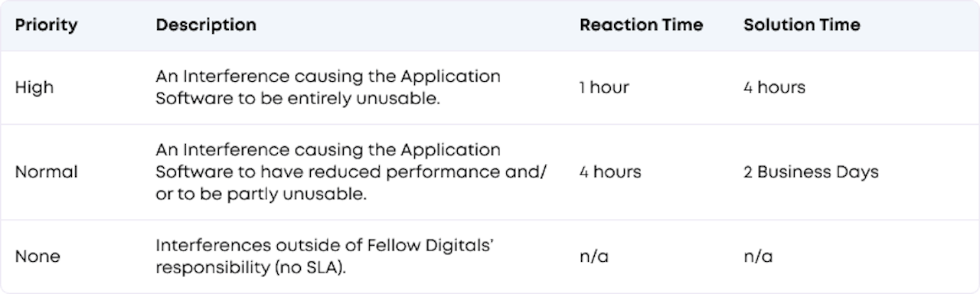Image resolution: width=980 pixels, height=294 pixels.
Task: Select the 4 hours solution time cell
Action: (x=774, y=87)
